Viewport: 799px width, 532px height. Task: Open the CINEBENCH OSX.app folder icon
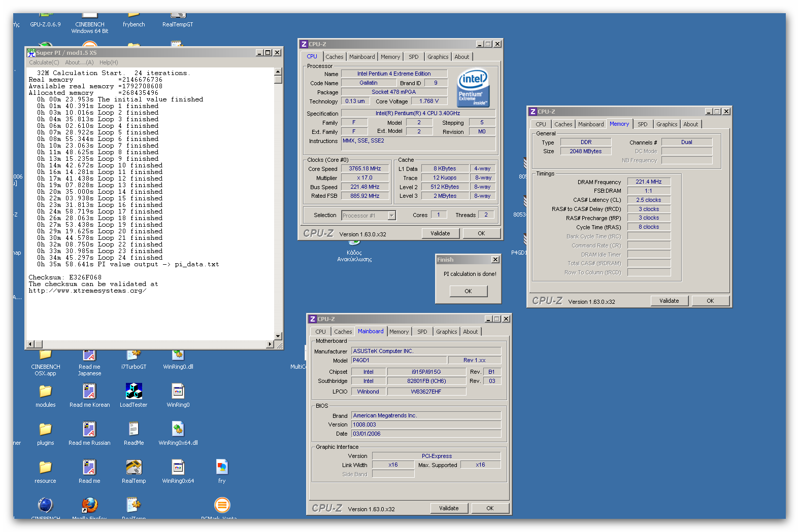(45, 355)
